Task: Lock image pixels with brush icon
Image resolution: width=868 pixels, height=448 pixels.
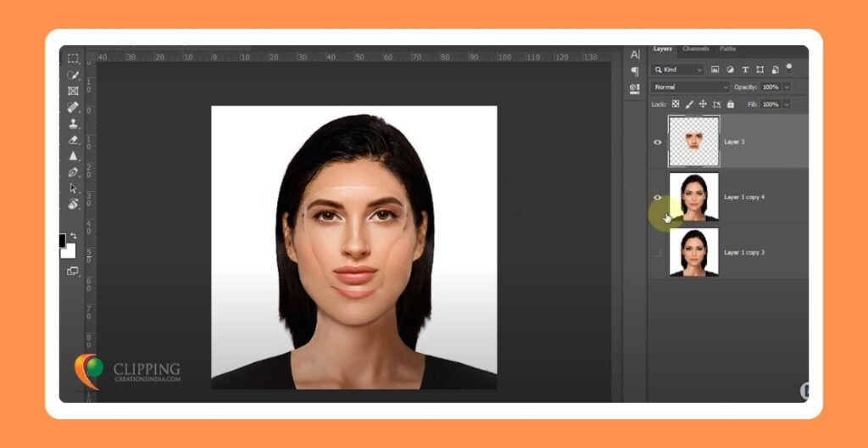Action: (689, 104)
